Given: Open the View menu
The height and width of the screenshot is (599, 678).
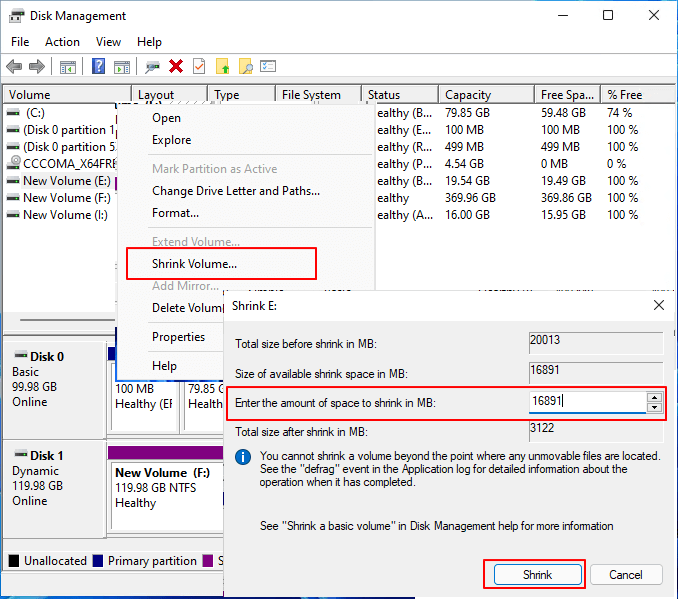Looking at the screenshot, I should (108, 42).
